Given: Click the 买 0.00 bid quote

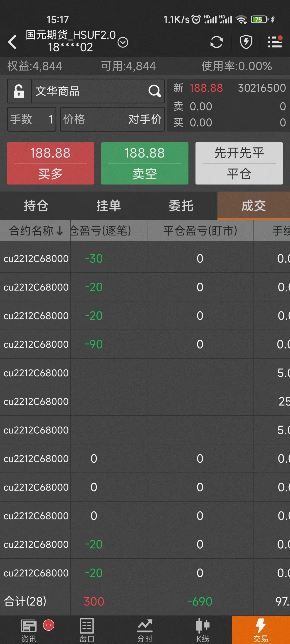Looking at the screenshot, I should click(193, 123).
